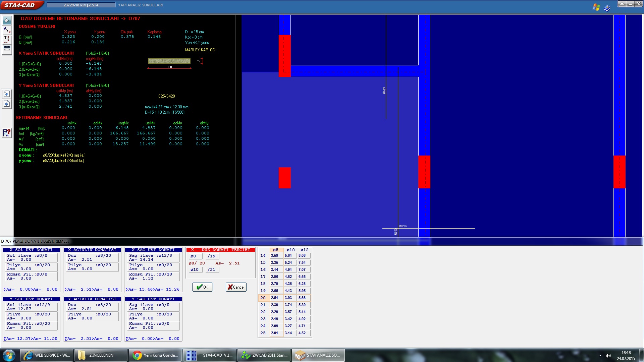Open Chrome window from the taskbar
Screen dimensions: 644x362
tap(155, 355)
